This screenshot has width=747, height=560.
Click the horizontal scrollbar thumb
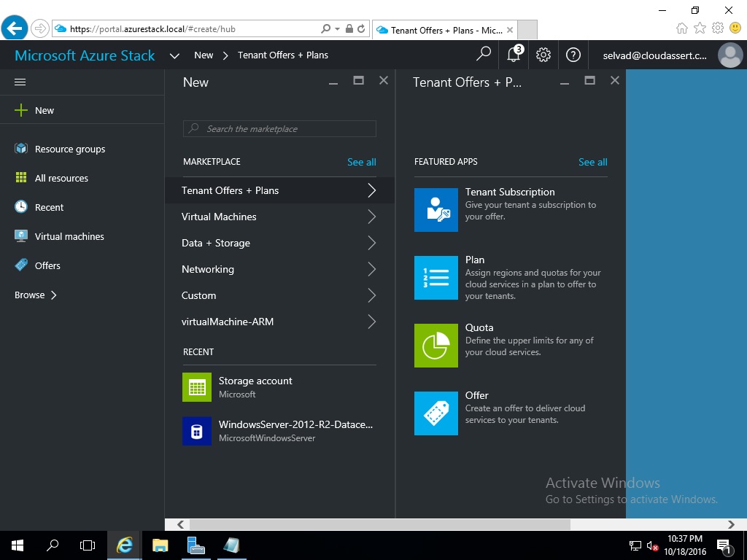pyautogui.click(x=379, y=524)
